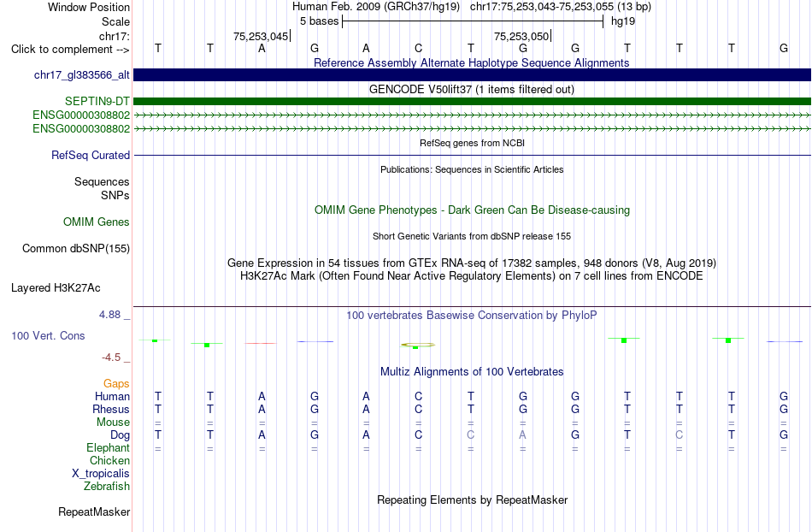Click the orange 'Gaps' label
This screenshot has height=532, width=812.
coord(116,383)
